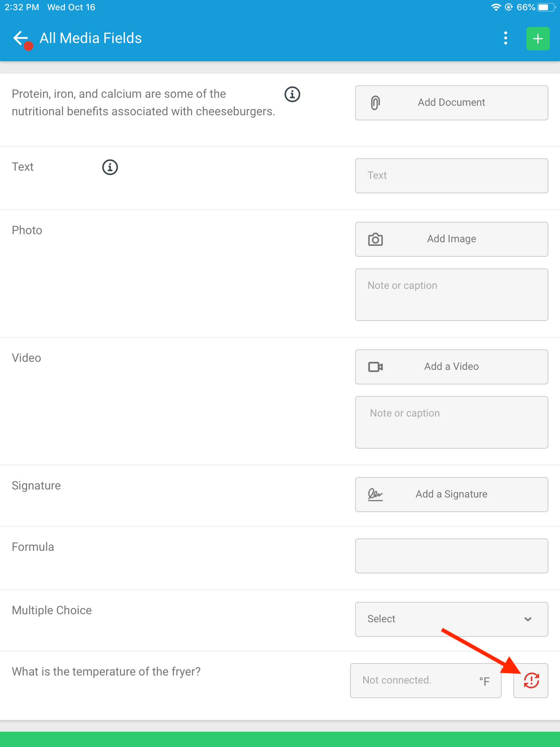
Task: Tap the fryer temperature Not connected field
Action: point(425,681)
